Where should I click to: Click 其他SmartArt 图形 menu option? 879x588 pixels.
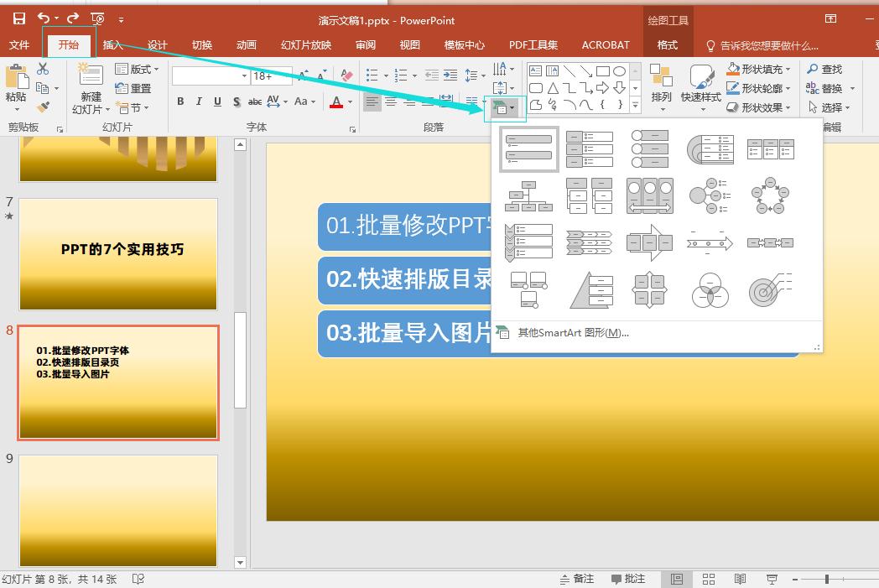click(x=573, y=333)
